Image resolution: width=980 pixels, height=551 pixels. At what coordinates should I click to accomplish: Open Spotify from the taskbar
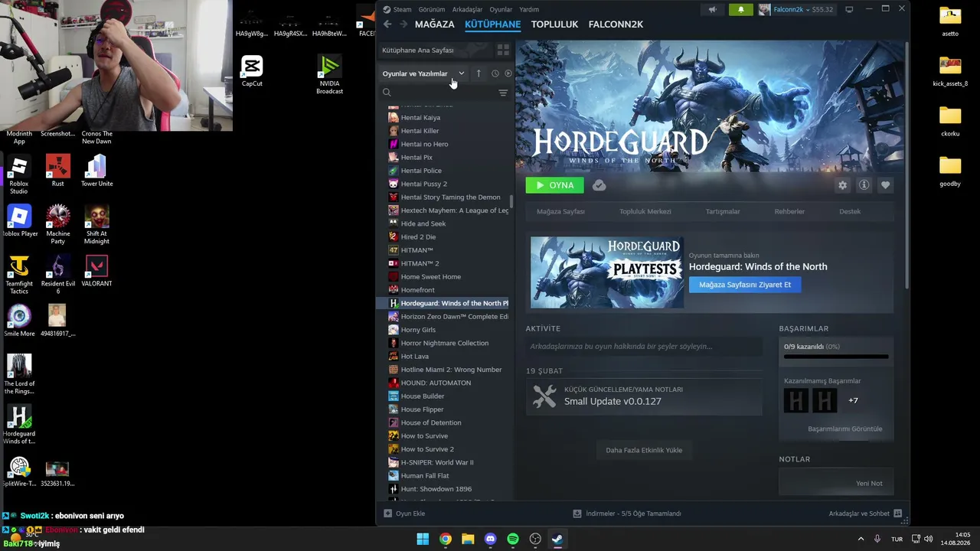pos(513,539)
